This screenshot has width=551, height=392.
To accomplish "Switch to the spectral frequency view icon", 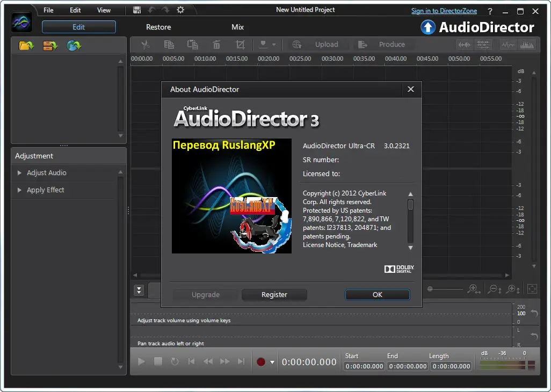I will pyautogui.click(x=483, y=45).
